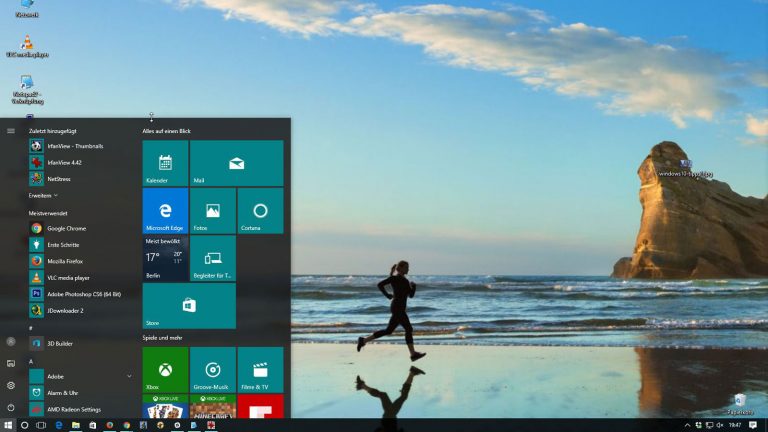The width and height of the screenshot is (768, 432).
Task: Open Task View on taskbar
Action: tap(41, 425)
